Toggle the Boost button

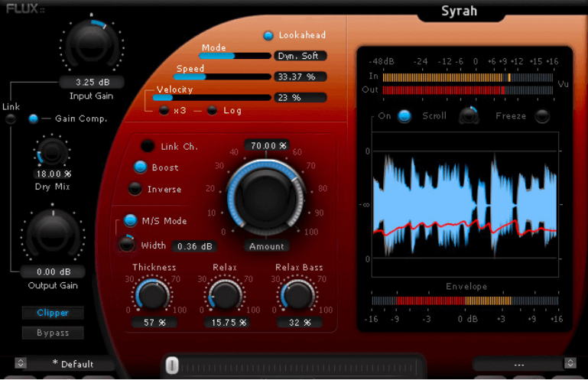coord(140,167)
